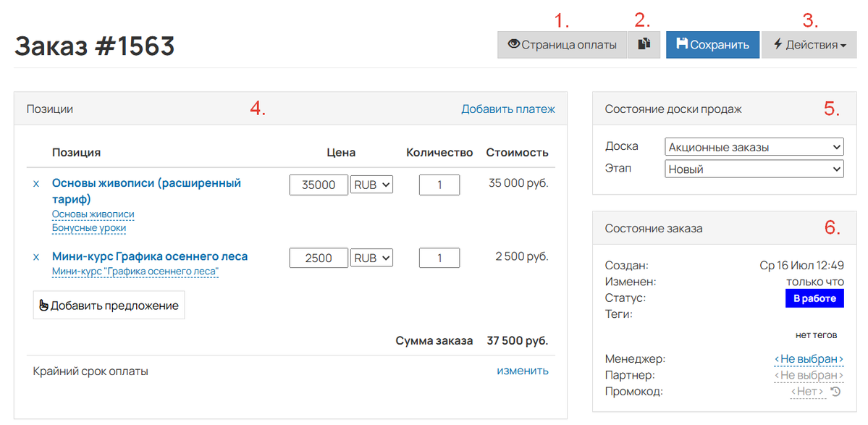
Task: Open Основы живописи (расширенный тариф) offer
Action: [146, 191]
